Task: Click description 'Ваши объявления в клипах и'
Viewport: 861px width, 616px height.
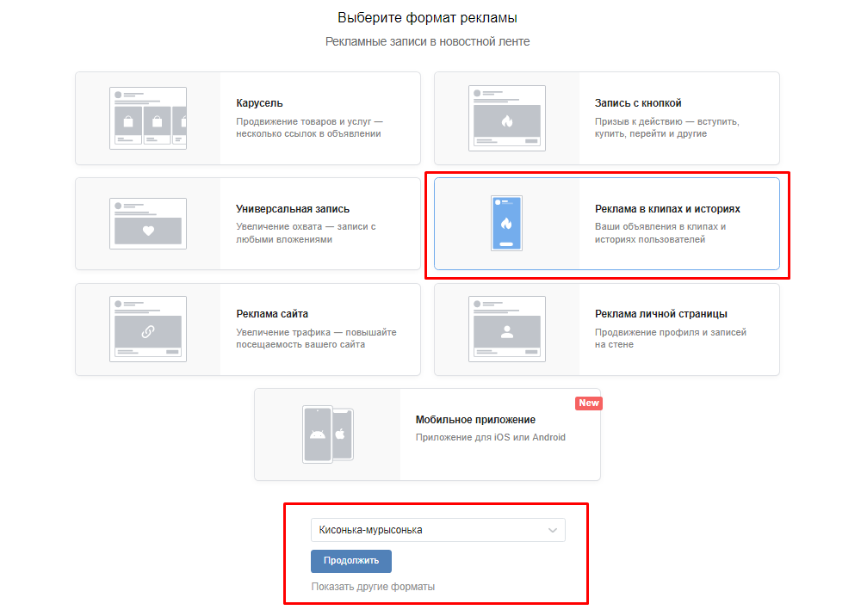Action: coord(660,226)
